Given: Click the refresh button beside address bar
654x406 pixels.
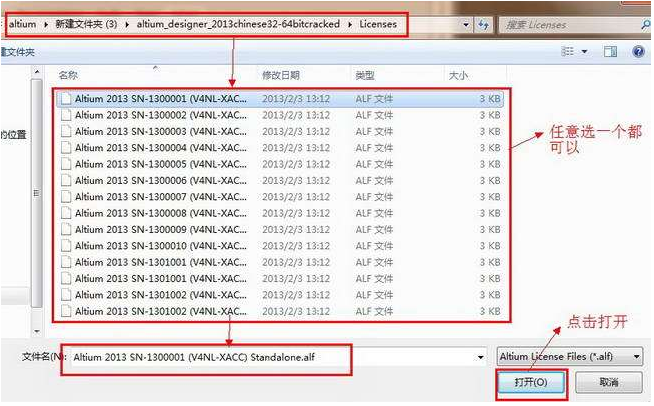Looking at the screenshot, I should click(483, 25).
